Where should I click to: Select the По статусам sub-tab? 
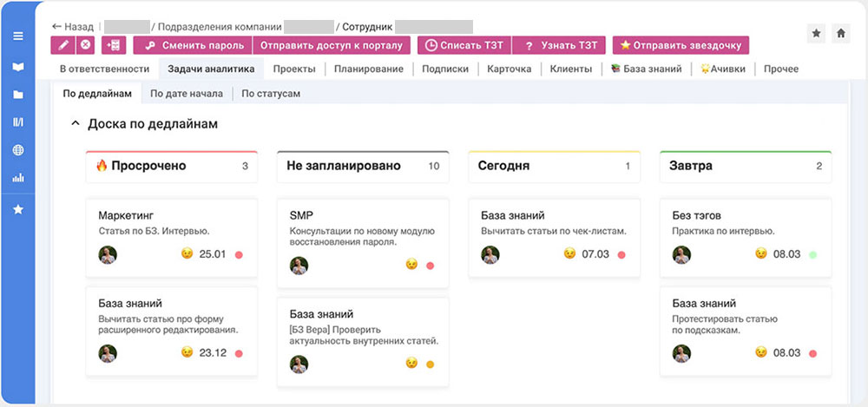[x=271, y=93]
